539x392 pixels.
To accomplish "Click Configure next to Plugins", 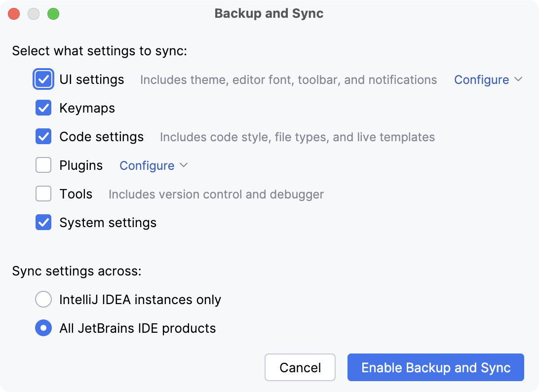I will 147,165.
